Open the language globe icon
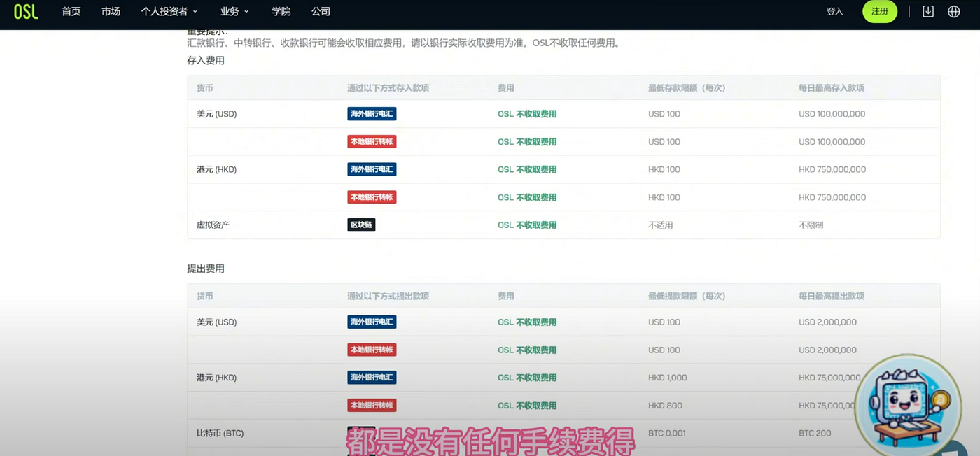This screenshot has width=980, height=456. [x=953, y=11]
